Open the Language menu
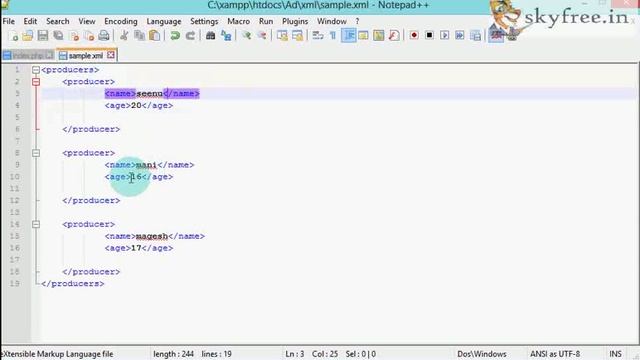This screenshot has height=360, width=640. pos(164,21)
